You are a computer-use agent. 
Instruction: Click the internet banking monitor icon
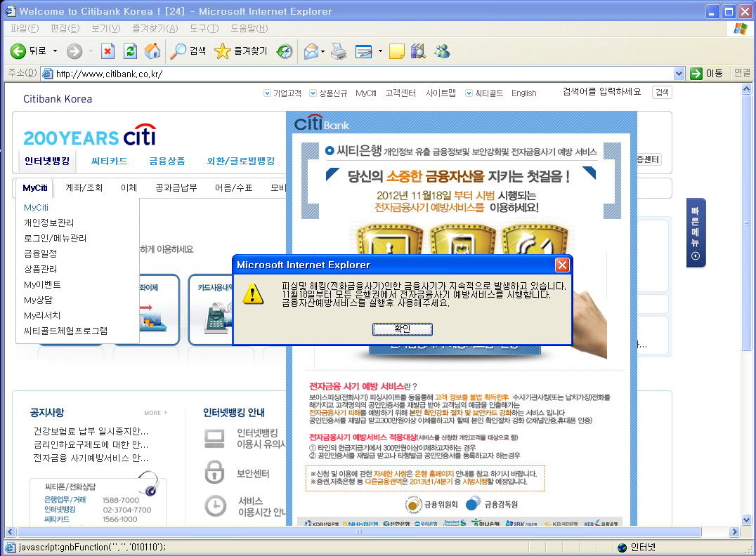click(x=214, y=439)
